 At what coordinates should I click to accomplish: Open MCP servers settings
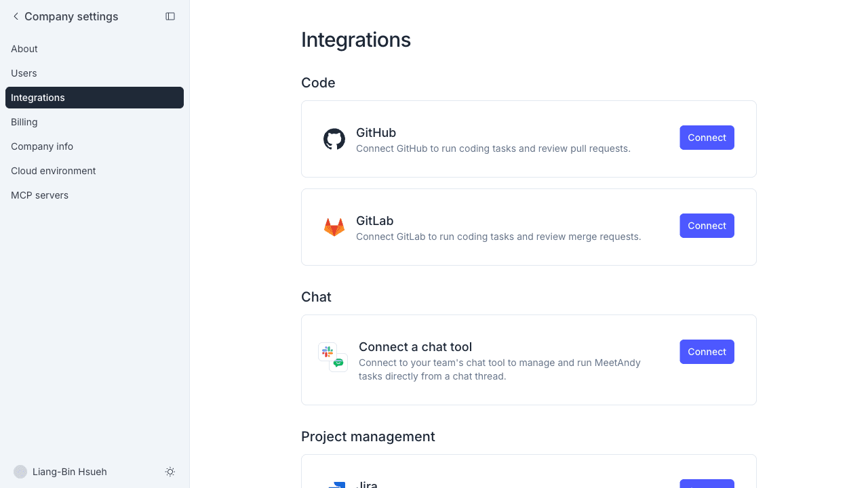click(94, 195)
